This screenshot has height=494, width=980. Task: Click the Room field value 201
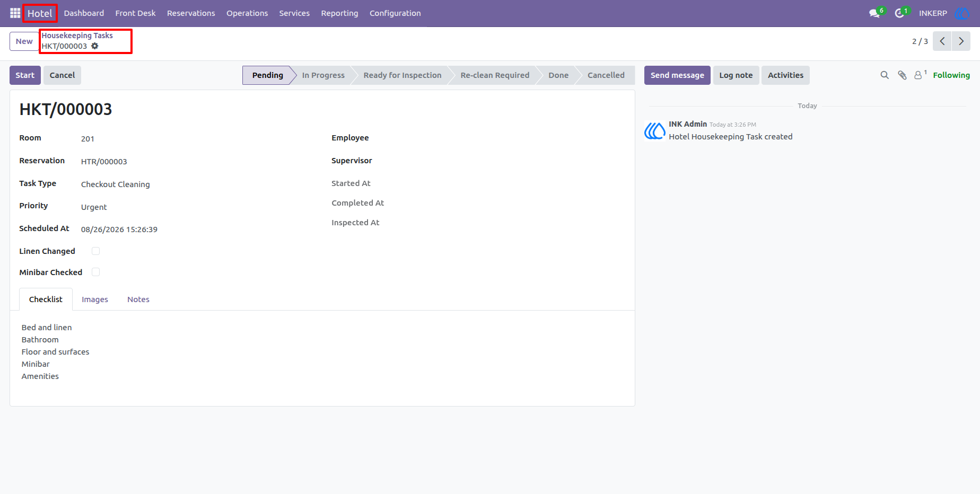[87, 139]
